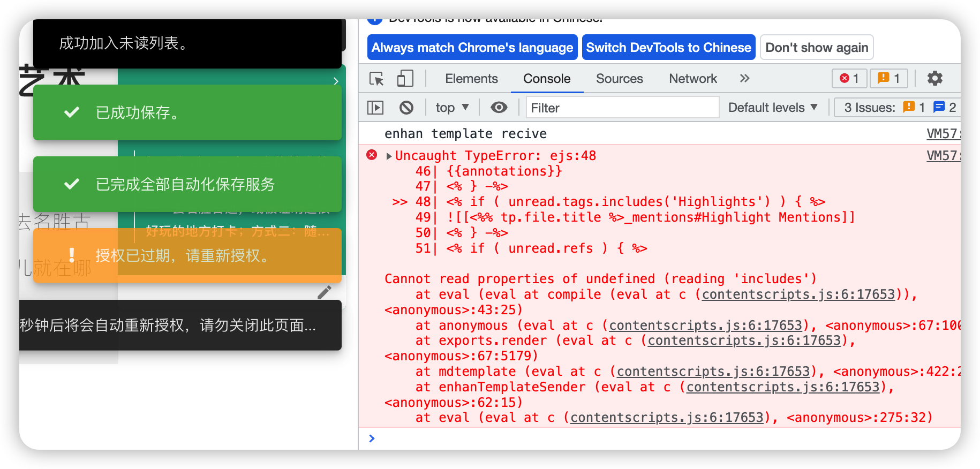Click the 已成功保存 green notification
The image size is (980, 469).
(187, 112)
